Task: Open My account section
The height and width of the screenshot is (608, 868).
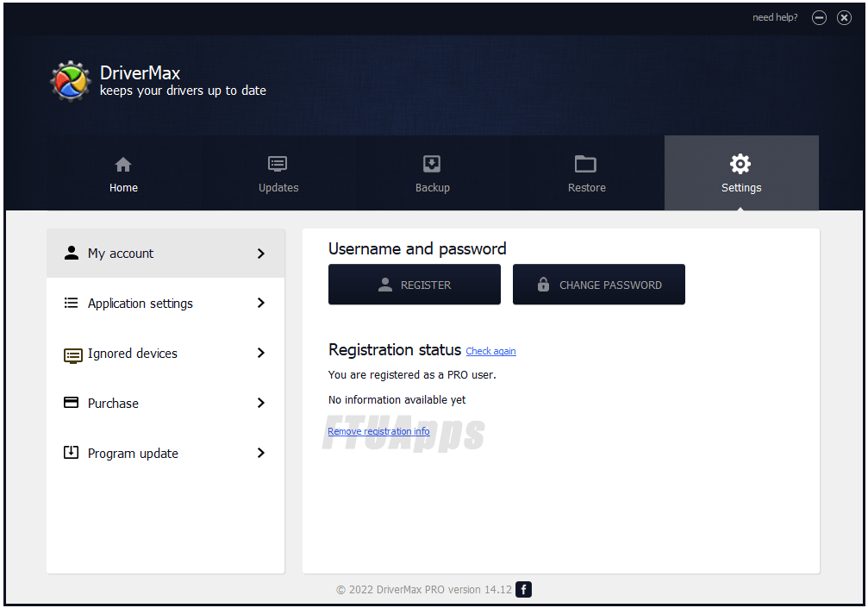Action: [165, 253]
